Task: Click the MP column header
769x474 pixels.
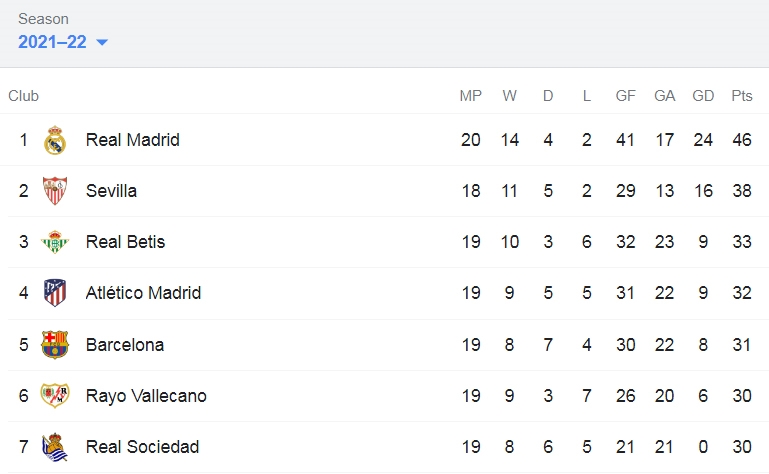Action: 470,96
